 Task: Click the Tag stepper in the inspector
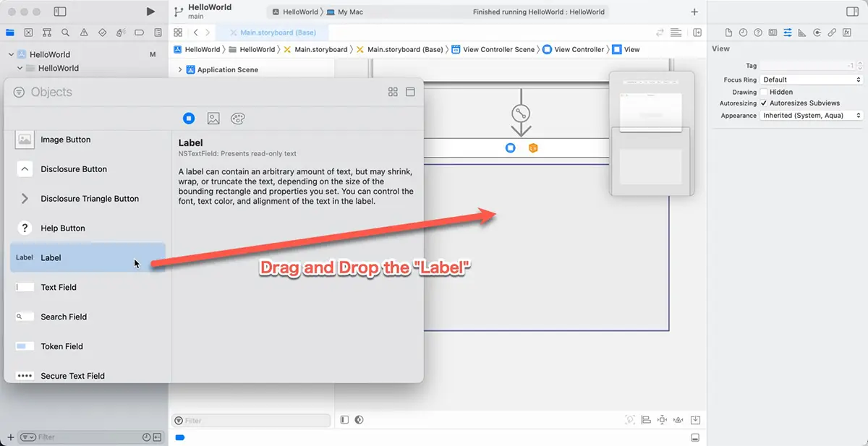[x=861, y=66]
